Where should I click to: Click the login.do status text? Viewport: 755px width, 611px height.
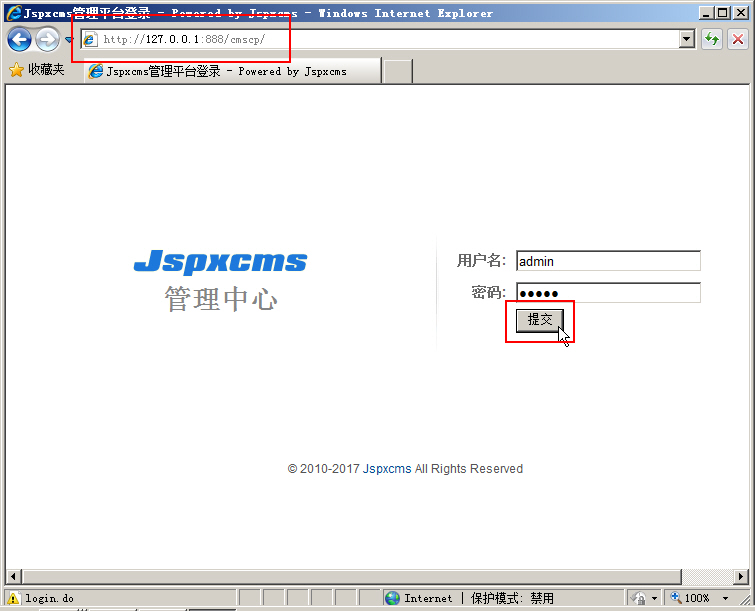pyautogui.click(x=50, y=598)
